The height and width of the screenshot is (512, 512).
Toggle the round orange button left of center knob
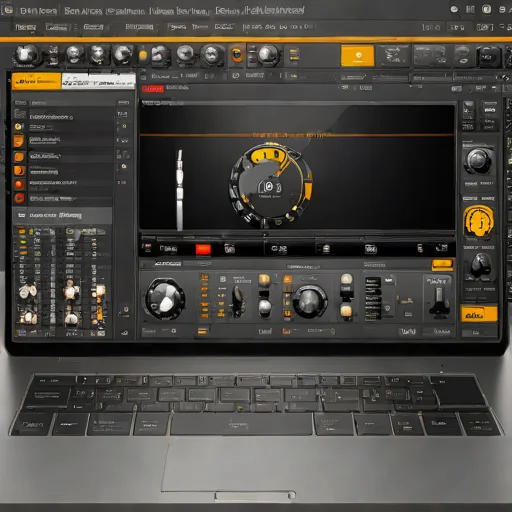pos(264,280)
